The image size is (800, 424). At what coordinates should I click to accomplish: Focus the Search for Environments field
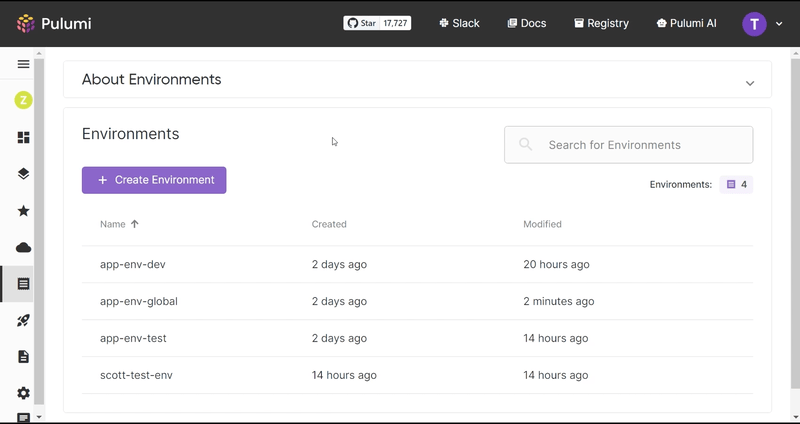tap(629, 145)
